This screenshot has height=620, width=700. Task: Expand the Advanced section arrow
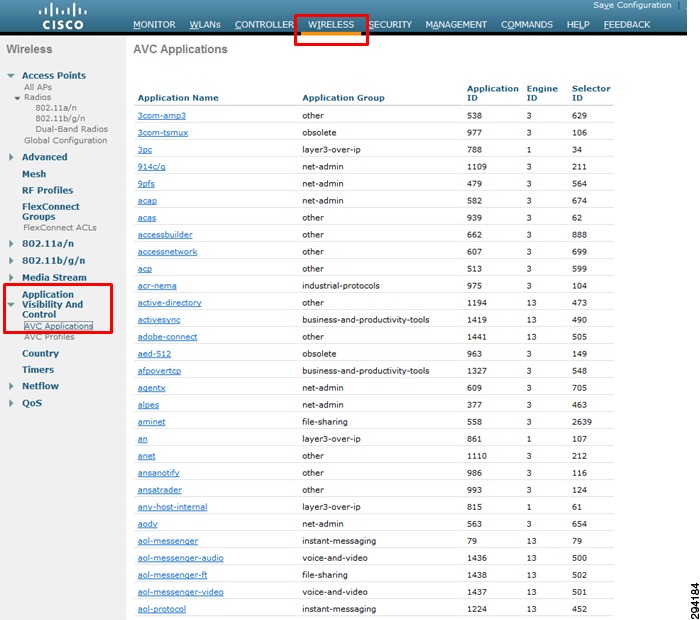pos(11,157)
